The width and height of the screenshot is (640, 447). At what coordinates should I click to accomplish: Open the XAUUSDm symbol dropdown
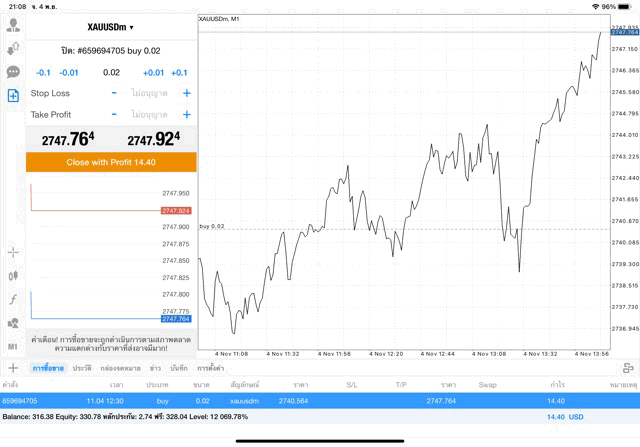click(x=110, y=27)
